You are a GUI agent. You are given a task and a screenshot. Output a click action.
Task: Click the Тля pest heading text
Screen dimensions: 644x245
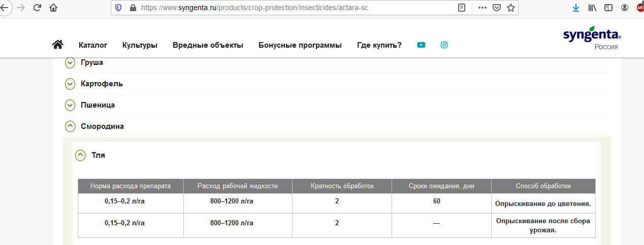pos(98,155)
